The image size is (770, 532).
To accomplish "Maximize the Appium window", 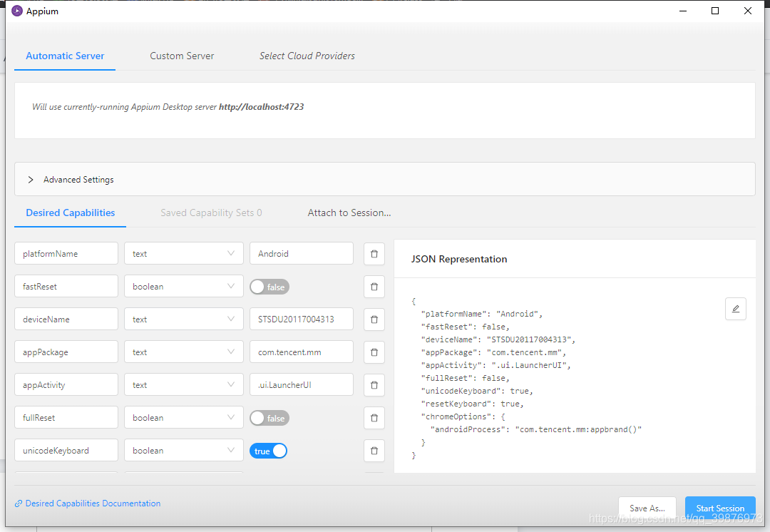I will tap(715, 11).
